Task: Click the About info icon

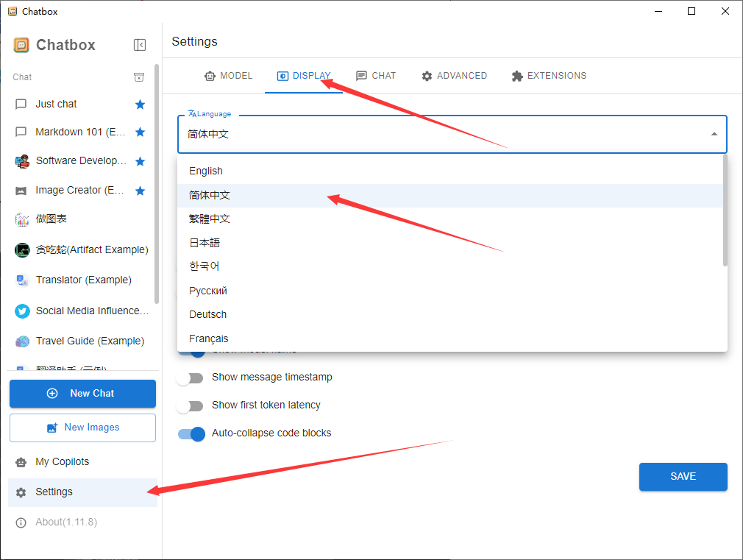Action: pos(21,522)
